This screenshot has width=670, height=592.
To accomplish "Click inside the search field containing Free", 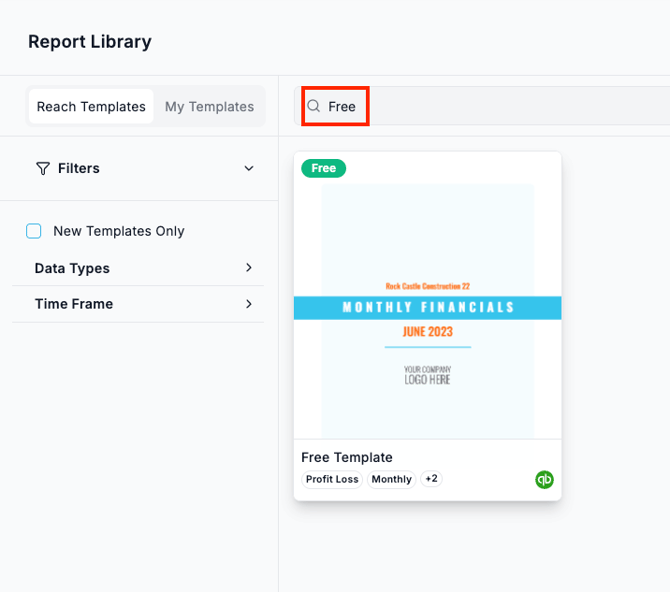I will tap(482, 106).
